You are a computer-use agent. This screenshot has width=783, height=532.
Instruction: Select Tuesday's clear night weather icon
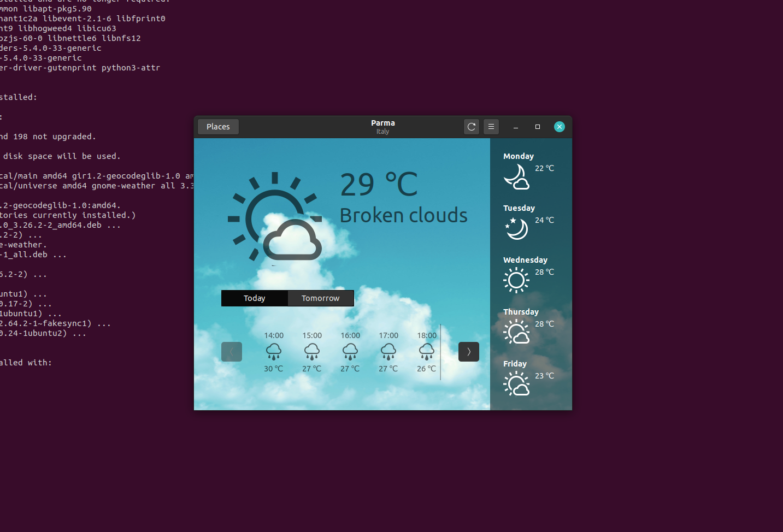516,228
